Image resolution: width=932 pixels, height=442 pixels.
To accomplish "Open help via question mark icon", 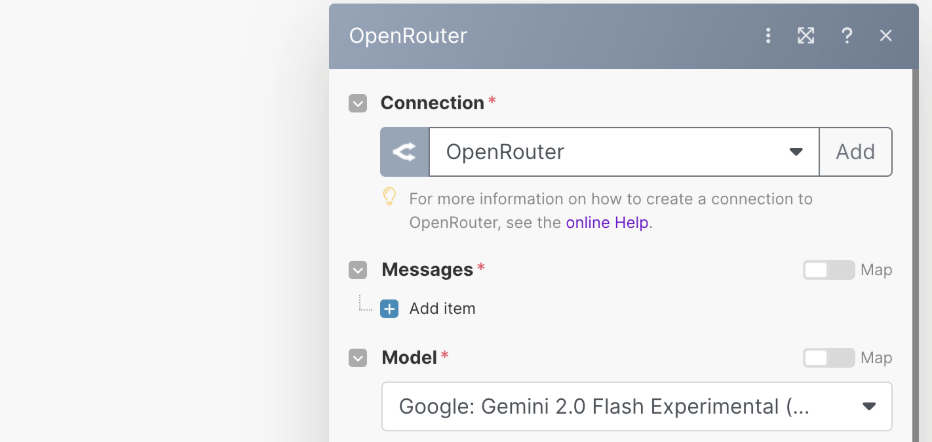I will tap(847, 36).
